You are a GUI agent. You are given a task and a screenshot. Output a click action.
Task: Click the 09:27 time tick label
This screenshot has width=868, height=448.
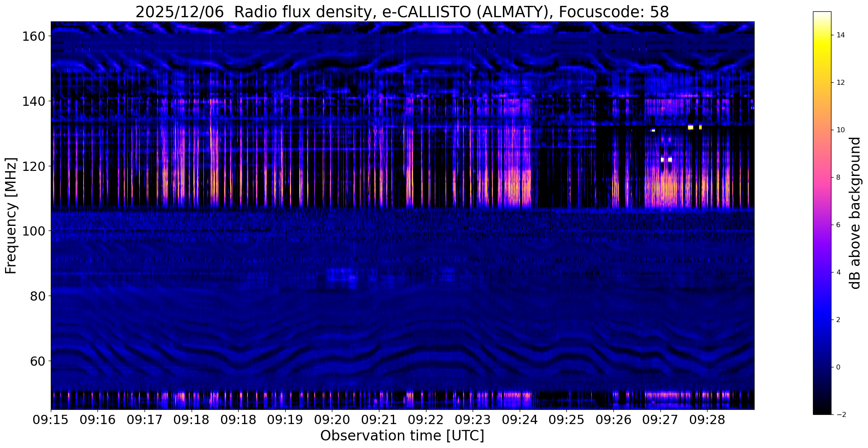coord(660,420)
